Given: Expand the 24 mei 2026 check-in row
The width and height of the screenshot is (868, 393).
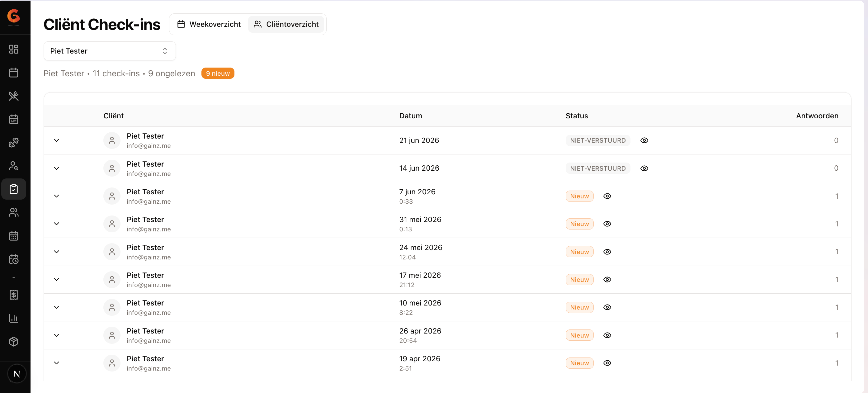Looking at the screenshot, I should point(57,251).
